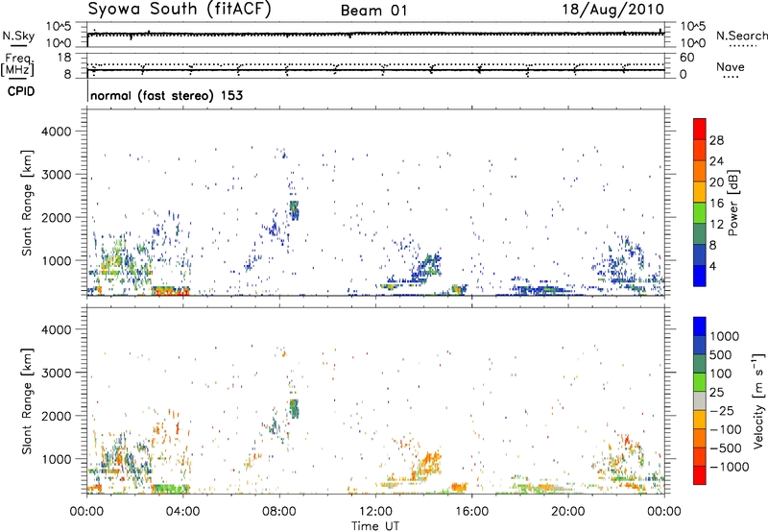Select the orange Velocity segment between -100 and -500
This screenshot has width=768, height=532.
pos(700,438)
